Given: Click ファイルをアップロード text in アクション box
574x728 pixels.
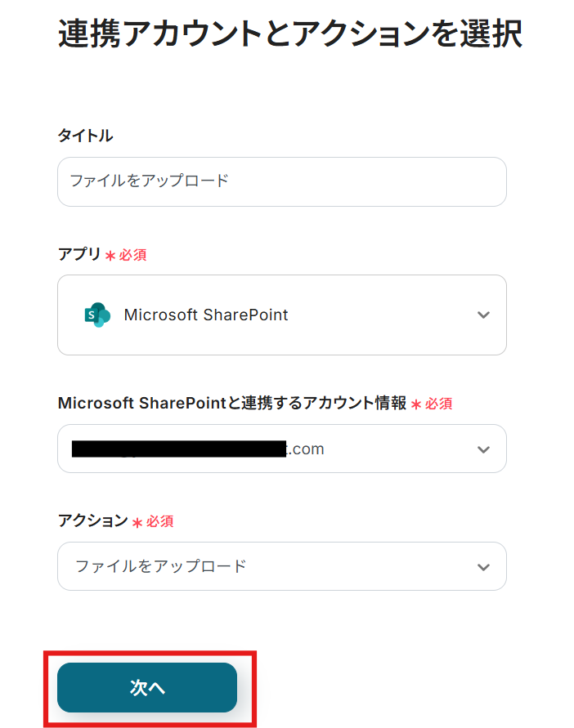Looking at the screenshot, I should point(161,566).
